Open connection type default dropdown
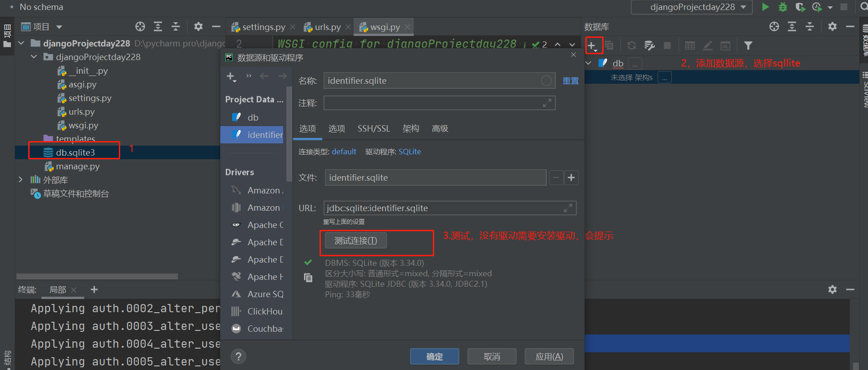868x370 pixels. [344, 152]
